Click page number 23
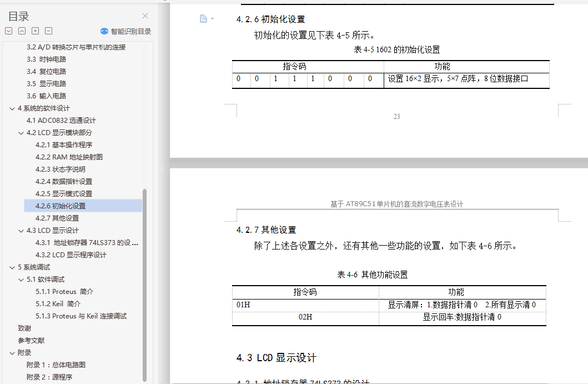 click(397, 116)
